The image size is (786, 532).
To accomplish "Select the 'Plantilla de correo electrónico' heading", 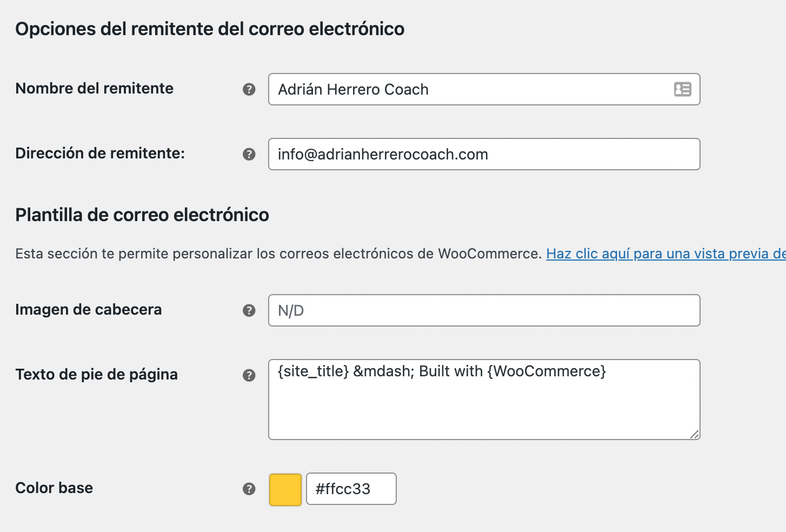I will 142,215.
